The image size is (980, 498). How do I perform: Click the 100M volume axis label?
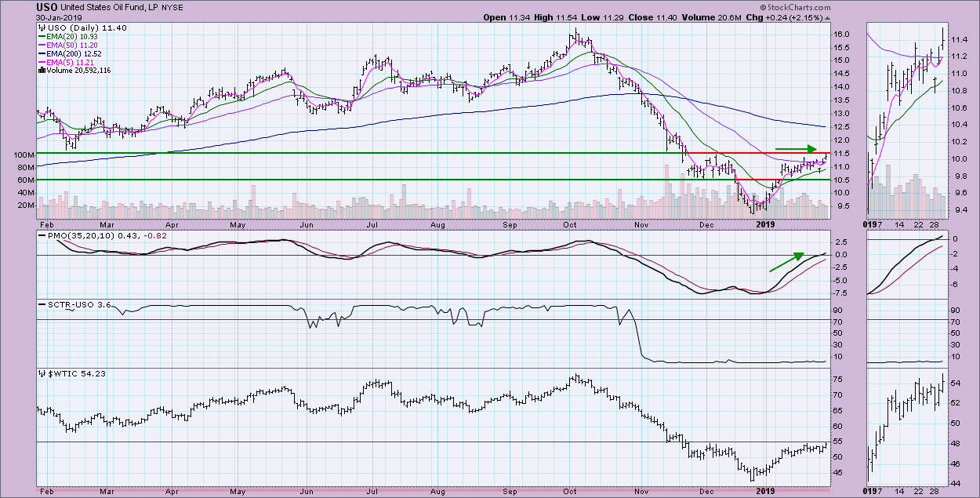pyautogui.click(x=24, y=155)
